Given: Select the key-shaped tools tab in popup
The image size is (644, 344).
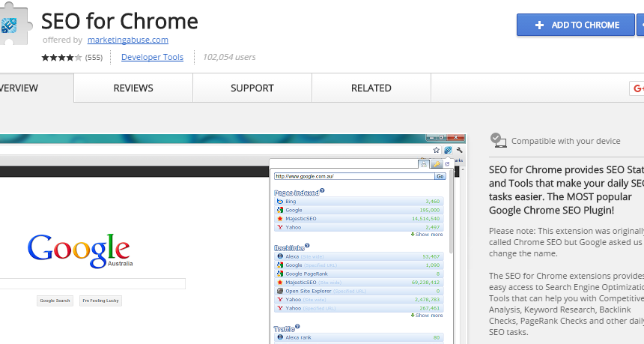Looking at the screenshot, I should point(436,164).
